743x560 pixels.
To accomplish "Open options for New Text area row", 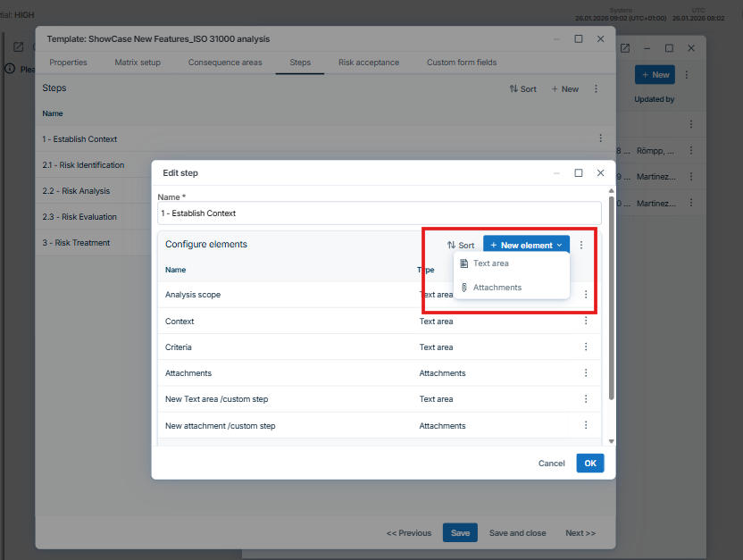I will pyautogui.click(x=586, y=399).
